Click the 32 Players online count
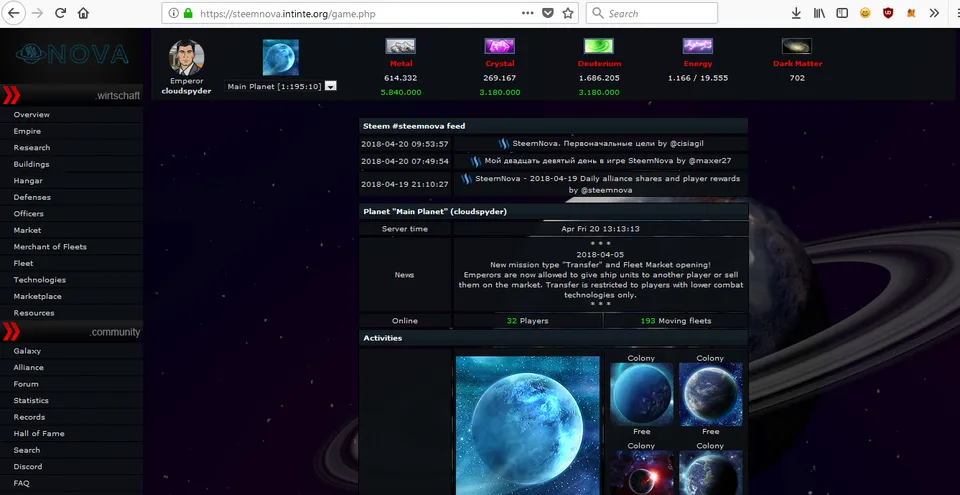This screenshot has width=960, height=495. 527,321
